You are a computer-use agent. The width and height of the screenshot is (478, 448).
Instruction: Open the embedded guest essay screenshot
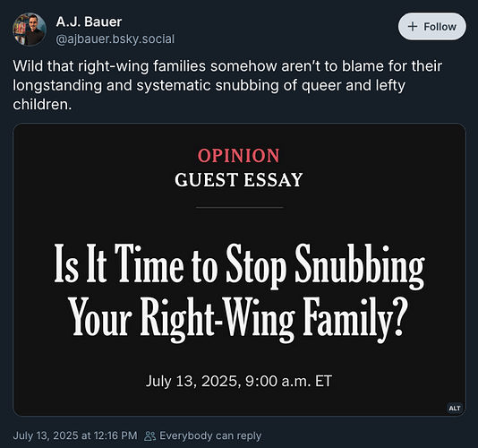pos(239,270)
